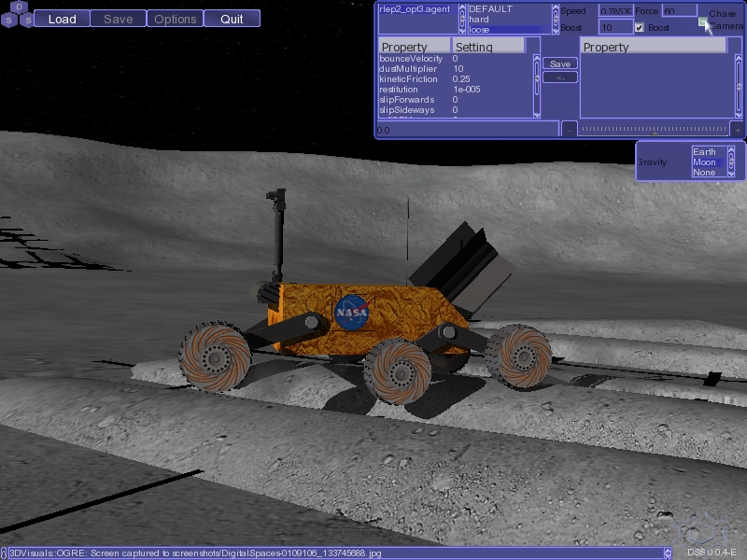
Task: Select Earth gravity
Action: [x=709, y=152]
